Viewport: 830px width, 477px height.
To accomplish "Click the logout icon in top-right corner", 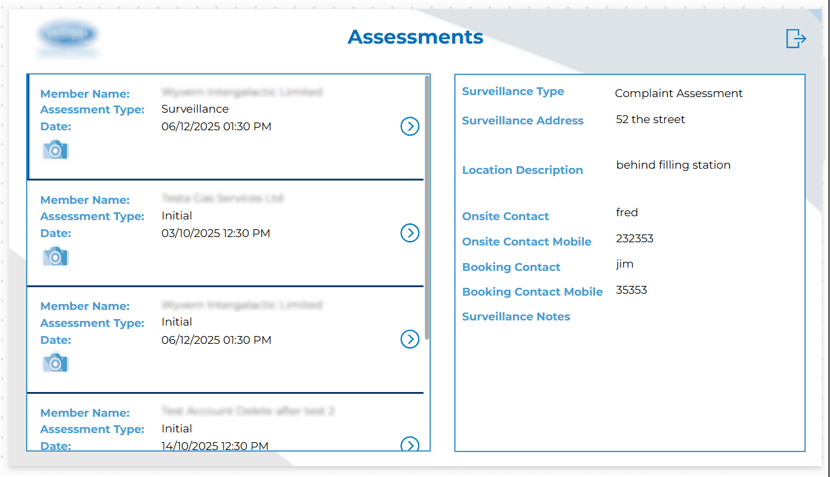I will click(795, 38).
